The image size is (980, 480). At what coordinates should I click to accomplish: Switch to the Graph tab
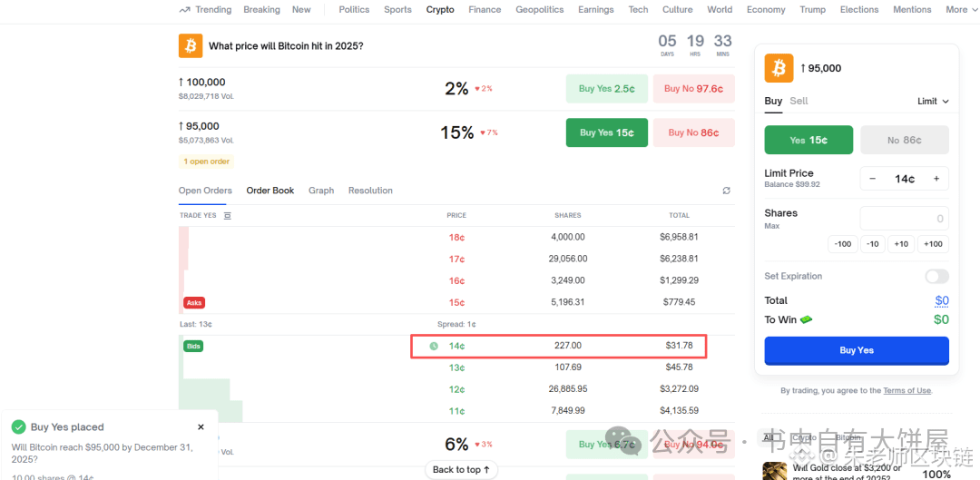[321, 191]
